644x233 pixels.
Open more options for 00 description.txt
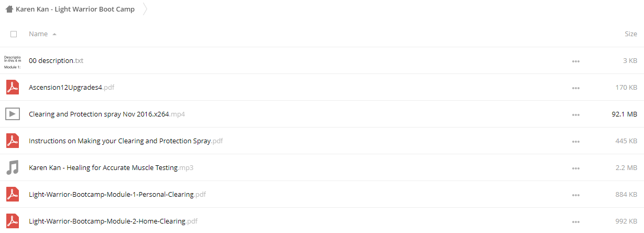pos(576,61)
